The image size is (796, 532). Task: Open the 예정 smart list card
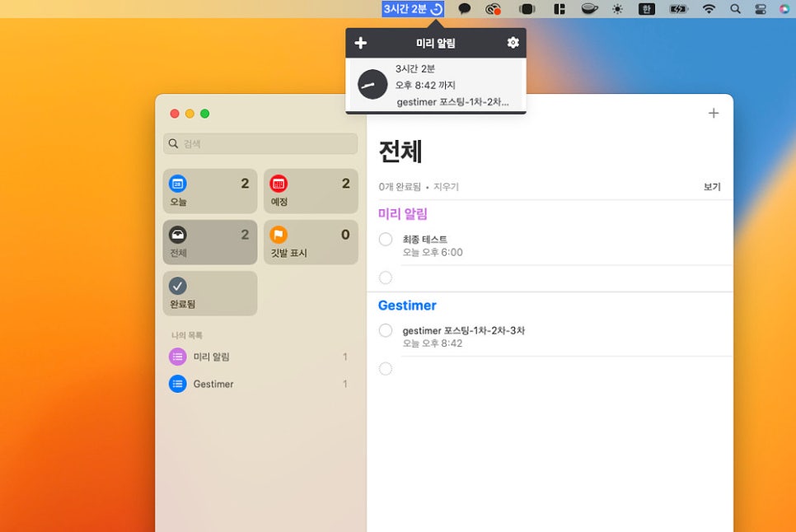[311, 191]
